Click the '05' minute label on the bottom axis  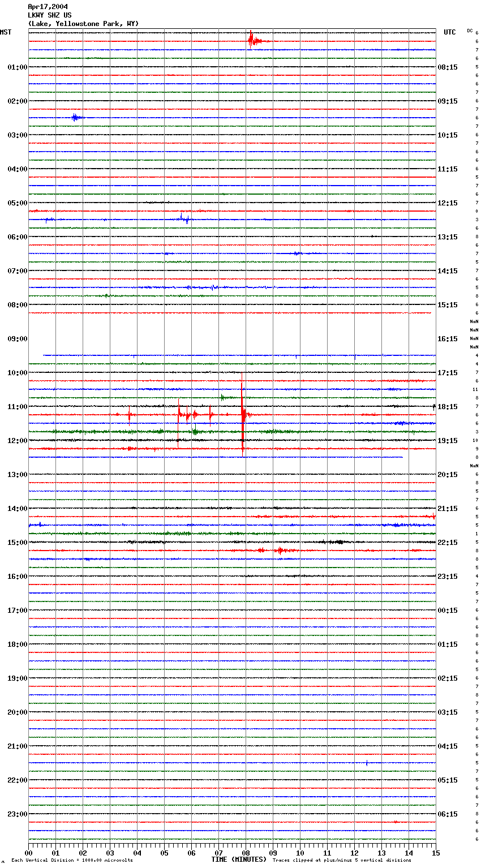pyautogui.click(x=164, y=853)
